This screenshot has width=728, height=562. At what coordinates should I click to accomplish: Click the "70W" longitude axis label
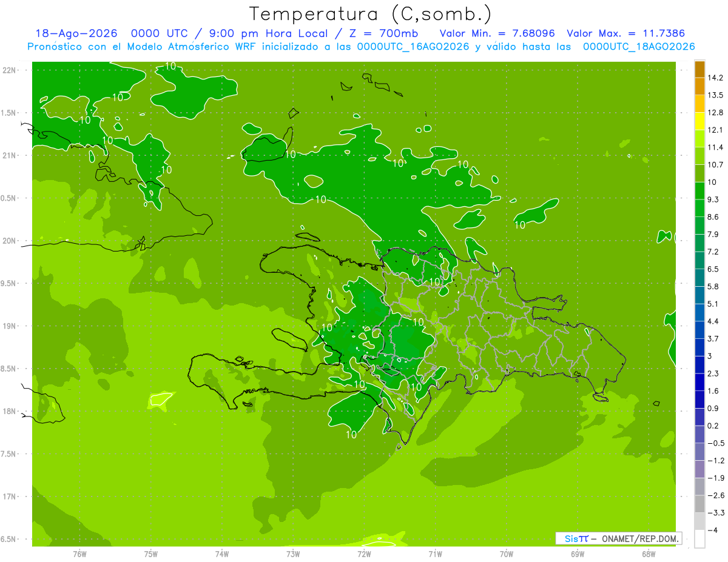[x=507, y=554]
